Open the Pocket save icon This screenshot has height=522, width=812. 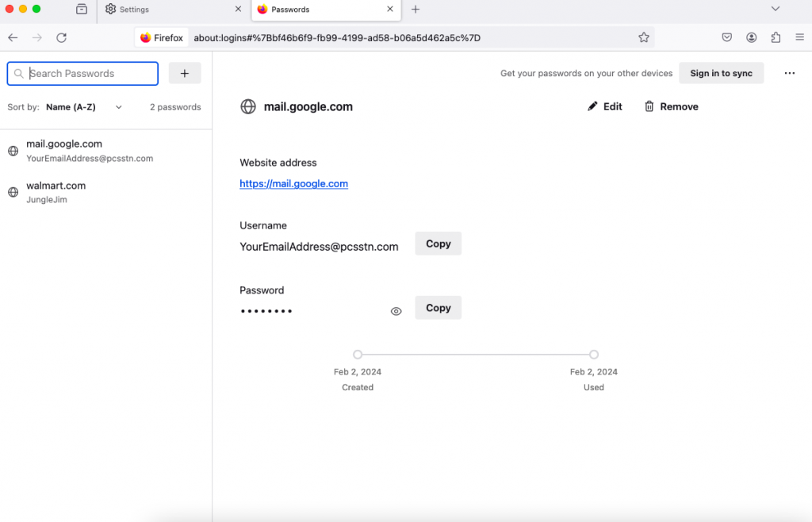point(726,37)
